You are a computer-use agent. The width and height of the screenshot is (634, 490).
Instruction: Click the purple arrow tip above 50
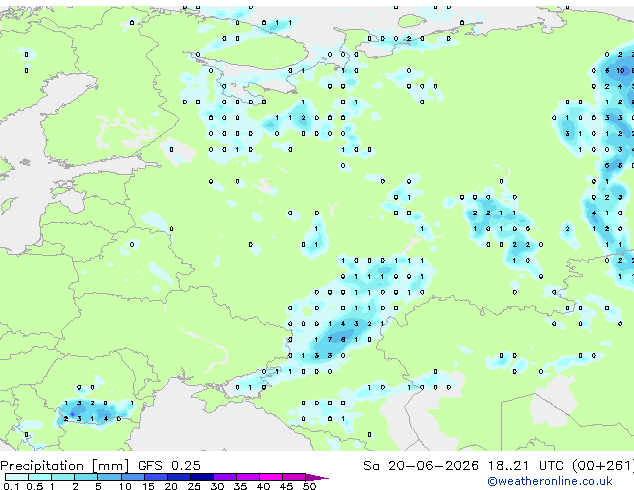317,477
